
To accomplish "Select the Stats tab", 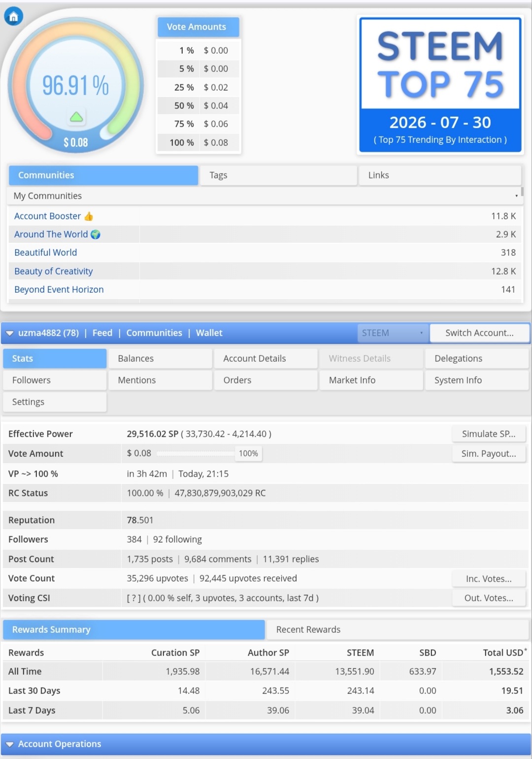I will (x=55, y=359).
